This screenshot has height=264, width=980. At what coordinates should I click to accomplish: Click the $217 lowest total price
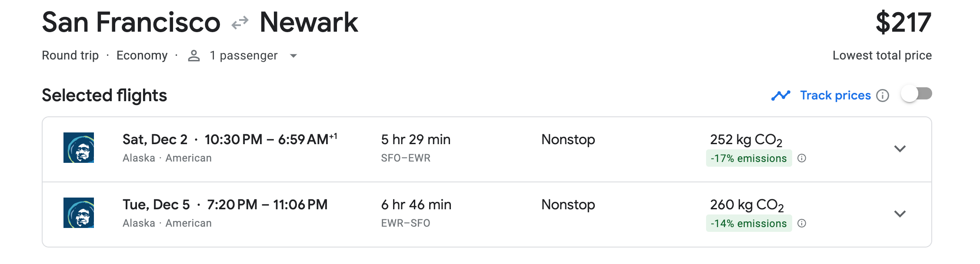point(903,23)
